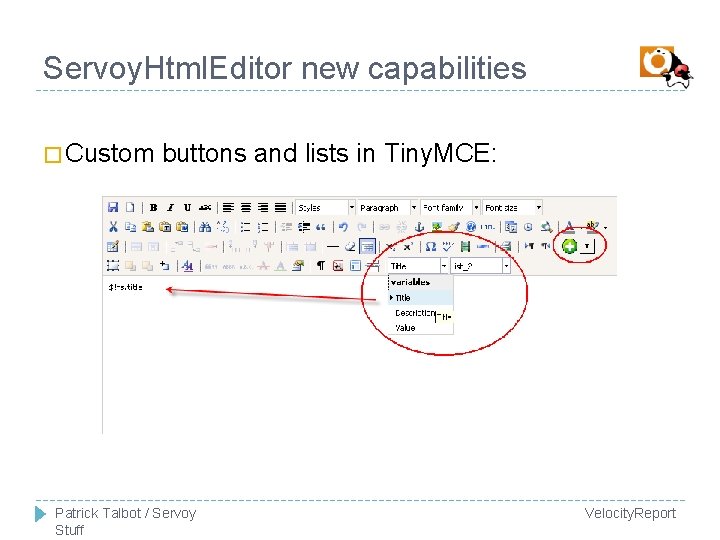The image size is (720, 540).
Task: Remove formatting with the eraser
Action: click(350, 247)
